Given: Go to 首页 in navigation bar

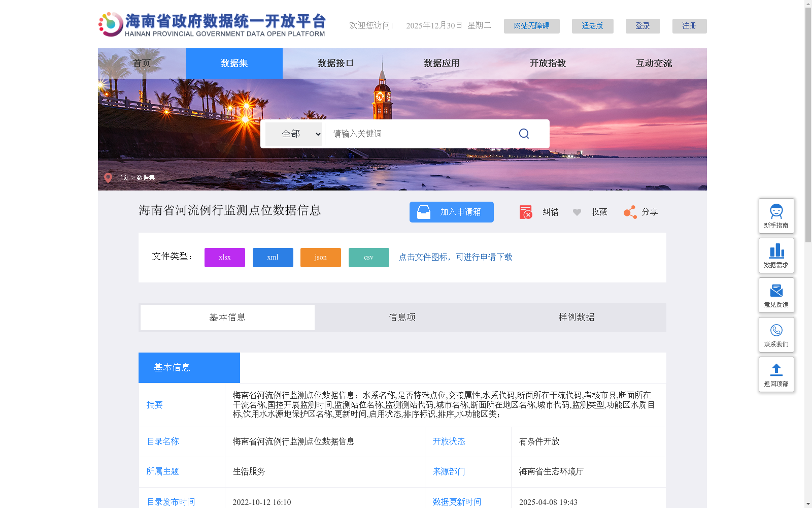Looking at the screenshot, I should click(142, 63).
